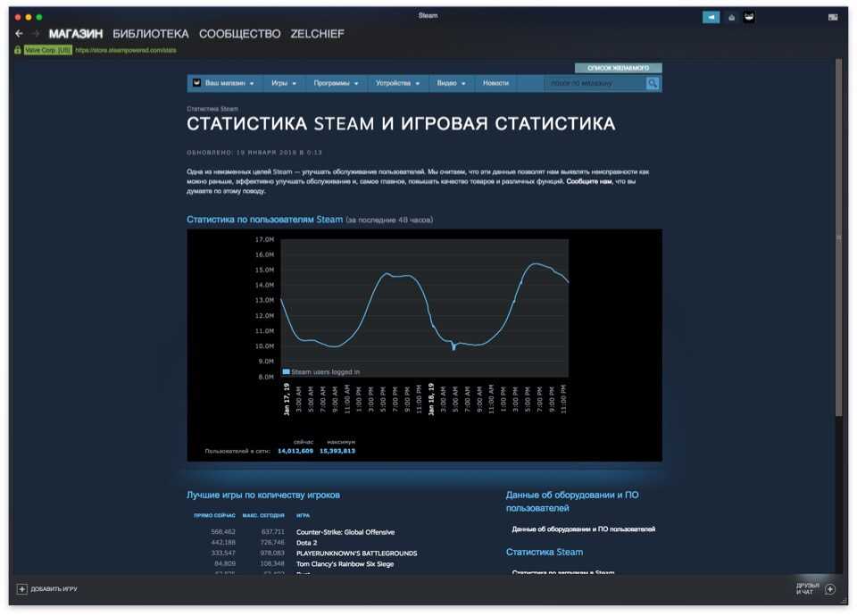Click the user avatar in top bar
The image size is (857, 616).
click(x=748, y=17)
